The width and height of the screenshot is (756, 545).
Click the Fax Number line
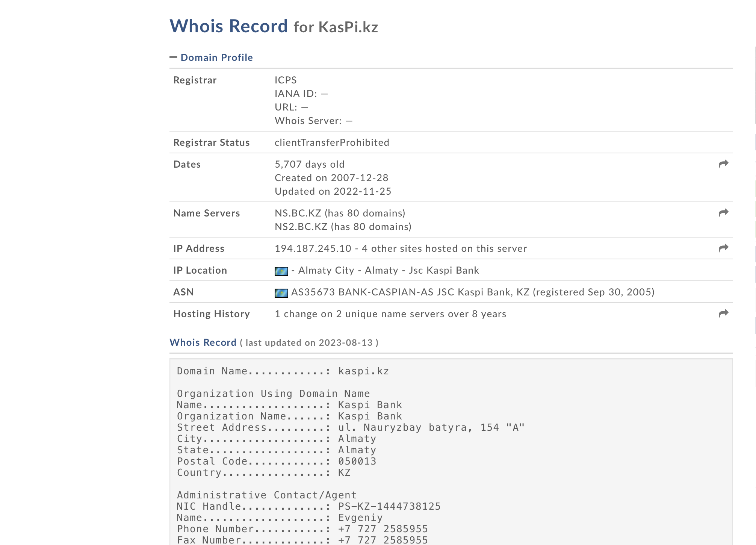tap(302, 540)
